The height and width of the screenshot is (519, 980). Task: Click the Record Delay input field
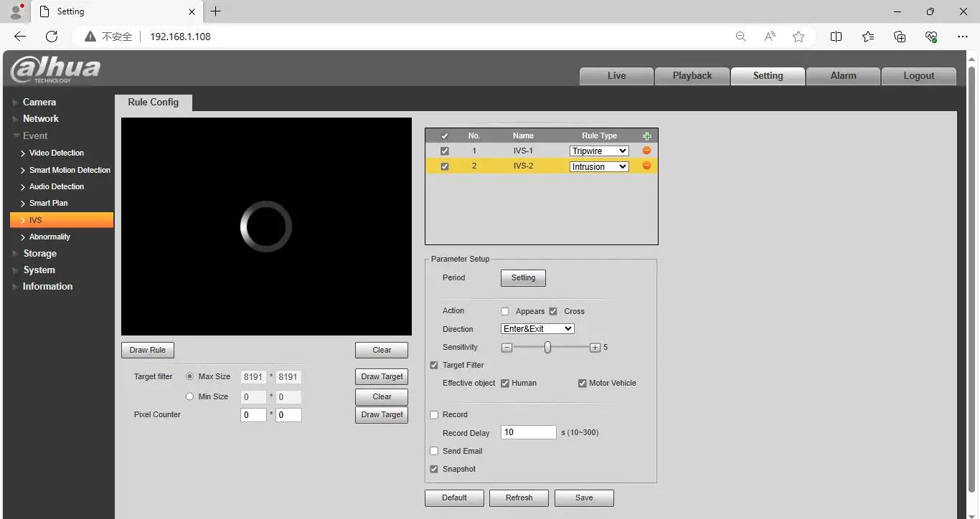[x=529, y=432]
